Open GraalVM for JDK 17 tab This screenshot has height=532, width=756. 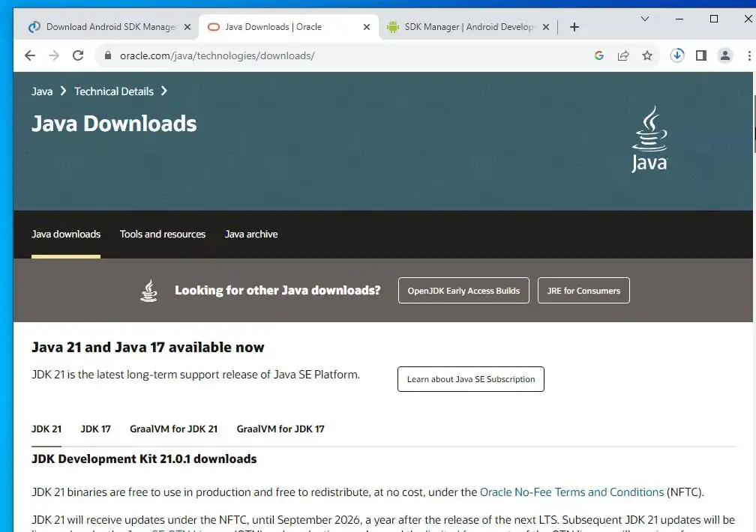point(280,429)
